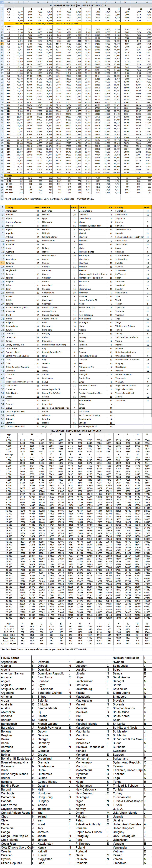Click the yellow Multiplier row label
Viewport: 152px width, 868px height.
click(9, 176)
